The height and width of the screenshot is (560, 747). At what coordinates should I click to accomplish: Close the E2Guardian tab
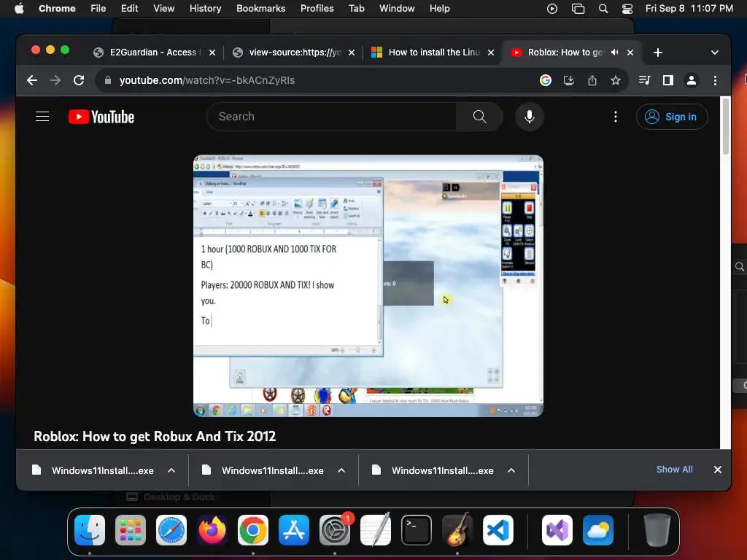coord(212,52)
